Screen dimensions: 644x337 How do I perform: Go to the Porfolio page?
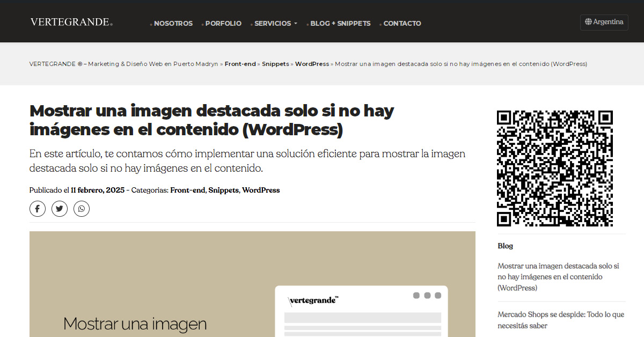tap(223, 24)
